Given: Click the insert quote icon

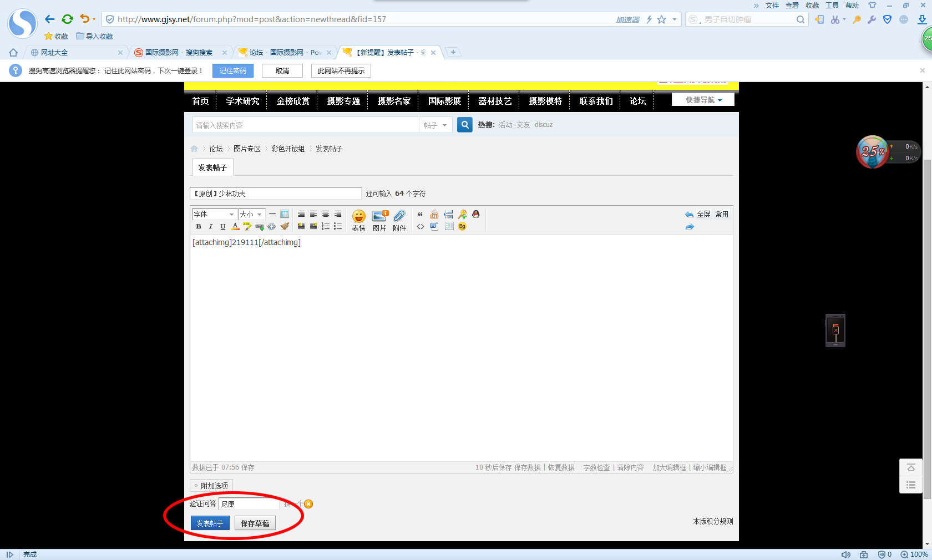Looking at the screenshot, I should tap(420, 214).
